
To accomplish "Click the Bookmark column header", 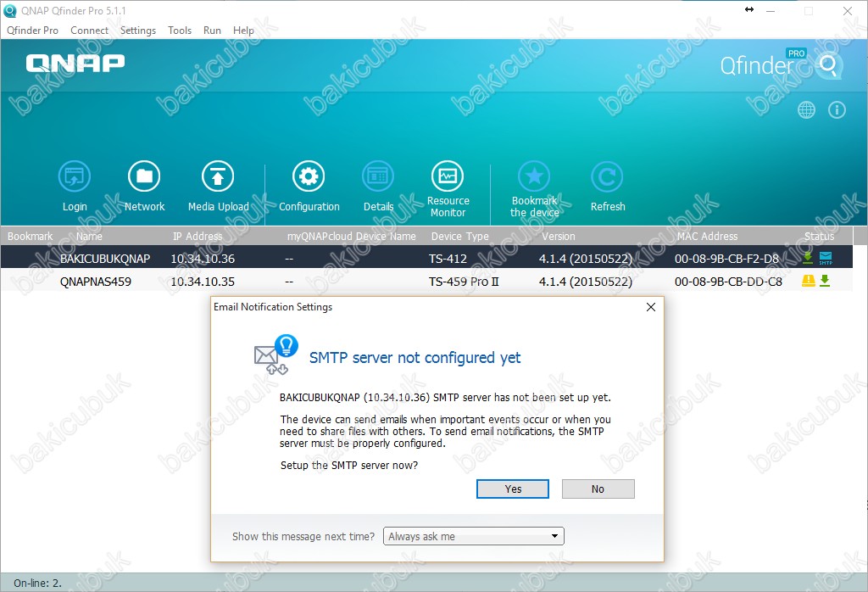I will coord(30,237).
